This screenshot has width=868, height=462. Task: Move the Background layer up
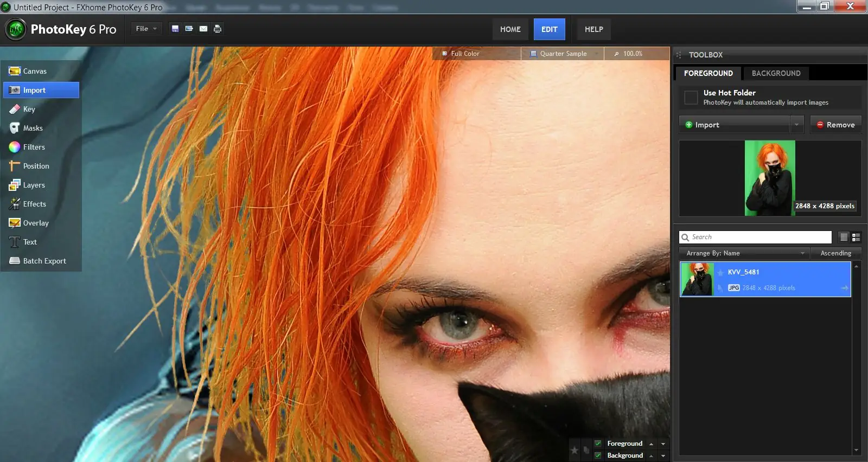(651, 456)
